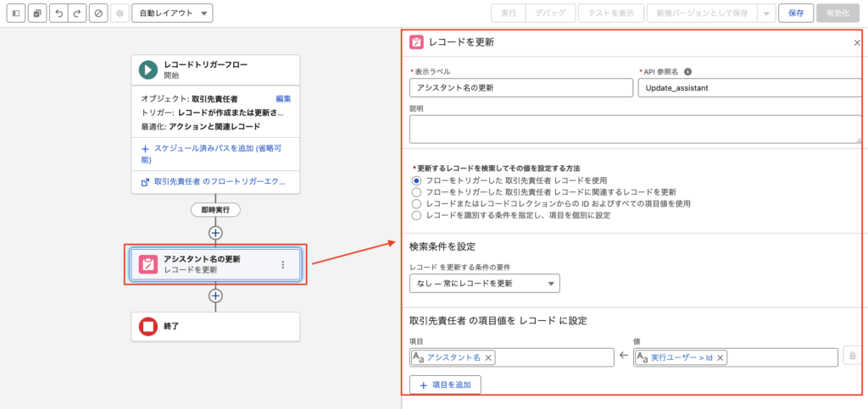
Task: Open dropdown arrow next to 新規バージョンとして保存
Action: click(x=765, y=14)
